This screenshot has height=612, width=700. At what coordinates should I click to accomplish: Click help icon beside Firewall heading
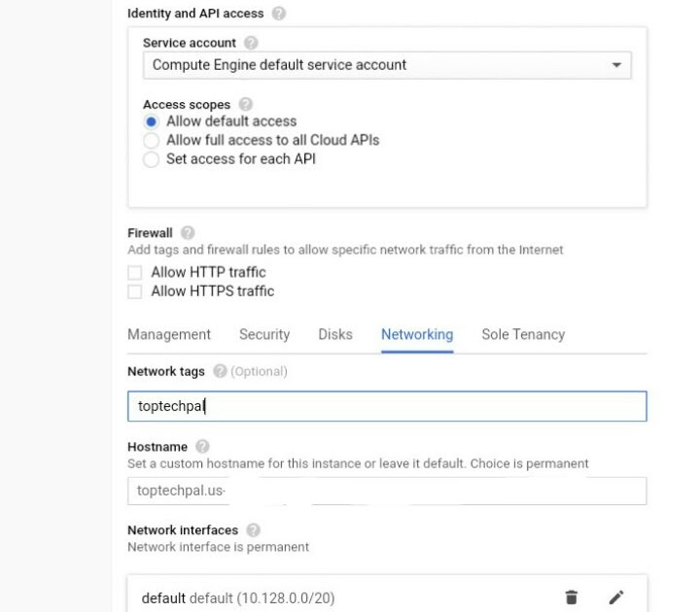click(188, 233)
